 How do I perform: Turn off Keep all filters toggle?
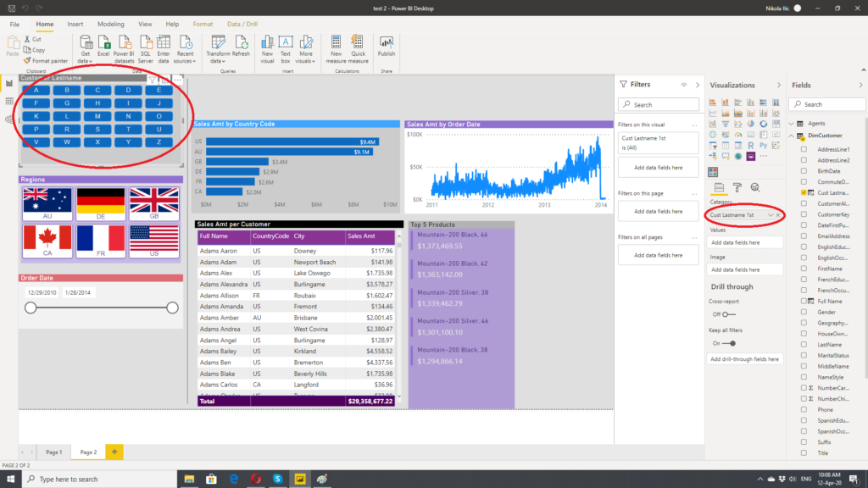pos(729,343)
